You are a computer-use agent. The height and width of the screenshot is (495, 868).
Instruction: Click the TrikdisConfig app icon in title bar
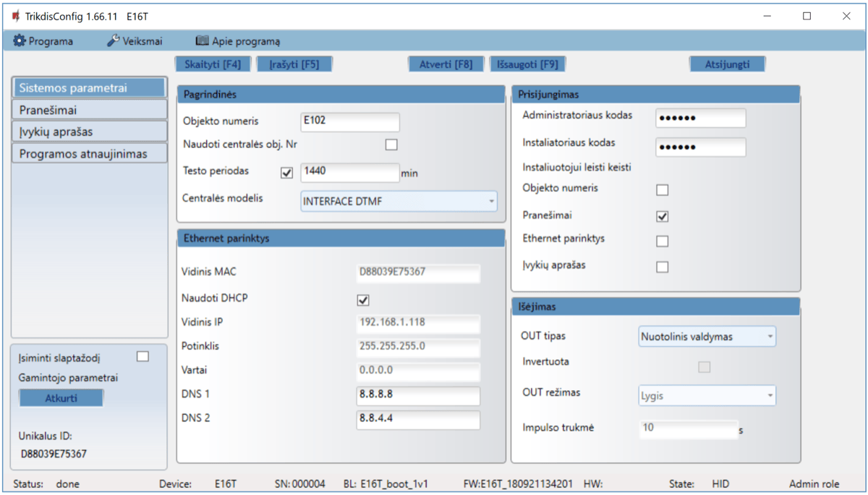coord(16,16)
